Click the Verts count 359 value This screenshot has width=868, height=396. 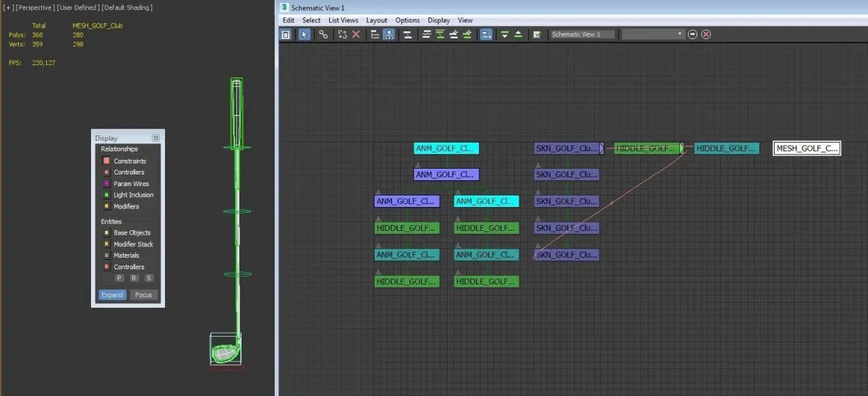37,44
